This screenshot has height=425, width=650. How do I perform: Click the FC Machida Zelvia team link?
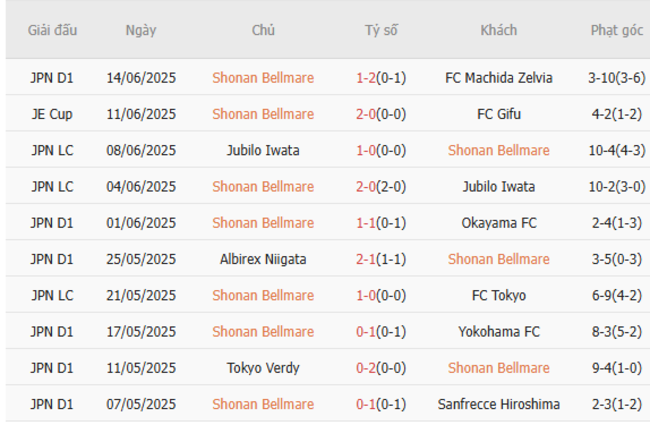coord(498,77)
